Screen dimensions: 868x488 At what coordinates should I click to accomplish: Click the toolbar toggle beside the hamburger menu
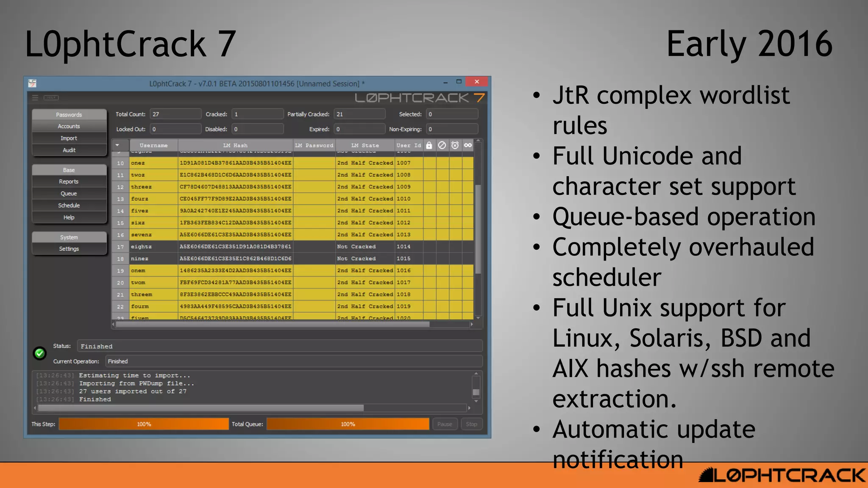point(51,98)
